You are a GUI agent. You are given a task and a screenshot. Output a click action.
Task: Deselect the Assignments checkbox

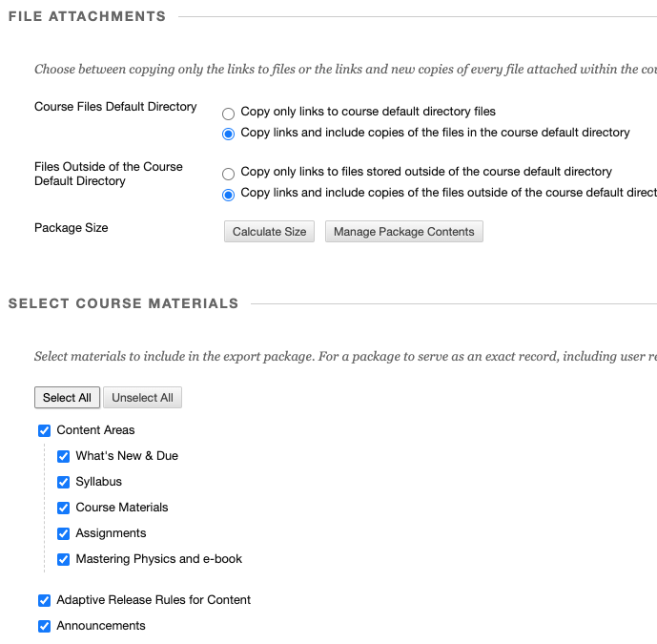(x=63, y=534)
